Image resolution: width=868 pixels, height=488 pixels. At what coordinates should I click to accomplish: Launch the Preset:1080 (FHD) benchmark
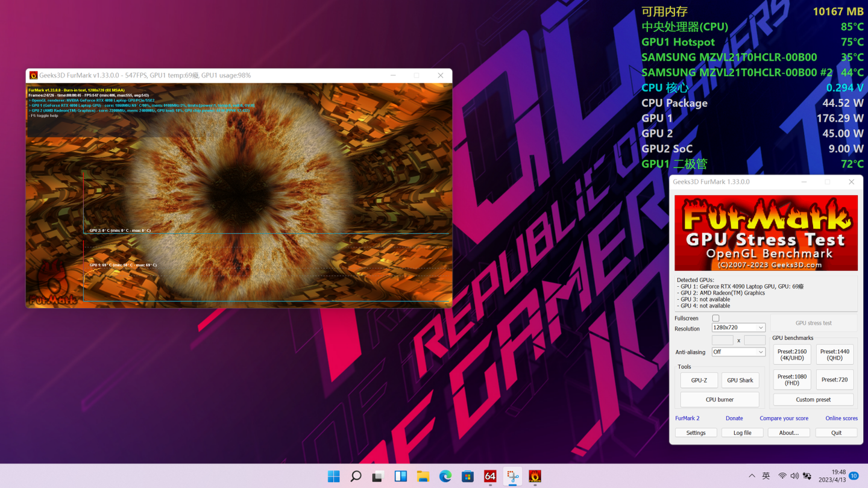tap(792, 380)
